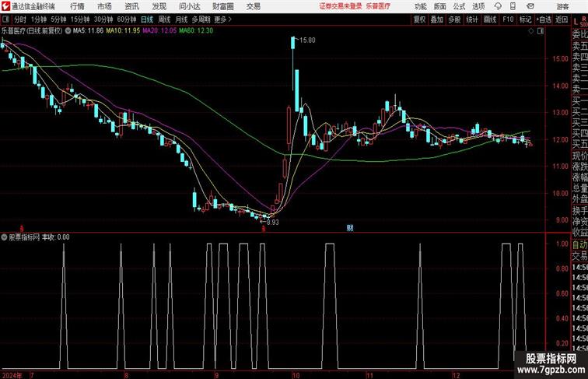This screenshot has width=588, height=379.
Task: Expand the main chart indicator dropdown arrow
Action: [68, 31]
